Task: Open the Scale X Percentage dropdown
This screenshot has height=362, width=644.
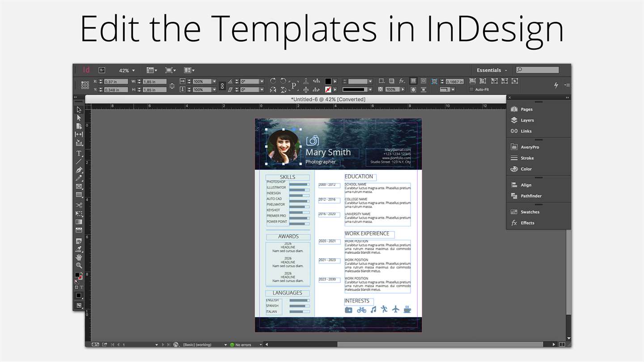Action: click(x=214, y=81)
